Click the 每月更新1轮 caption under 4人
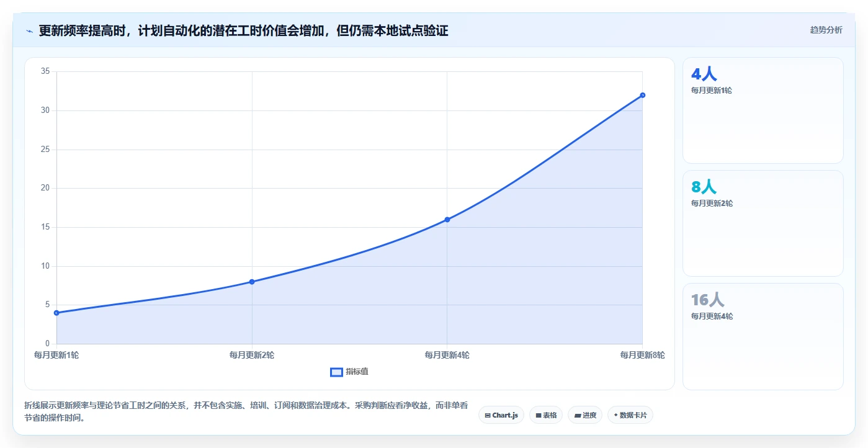The height and width of the screenshot is (448, 868). (712, 91)
